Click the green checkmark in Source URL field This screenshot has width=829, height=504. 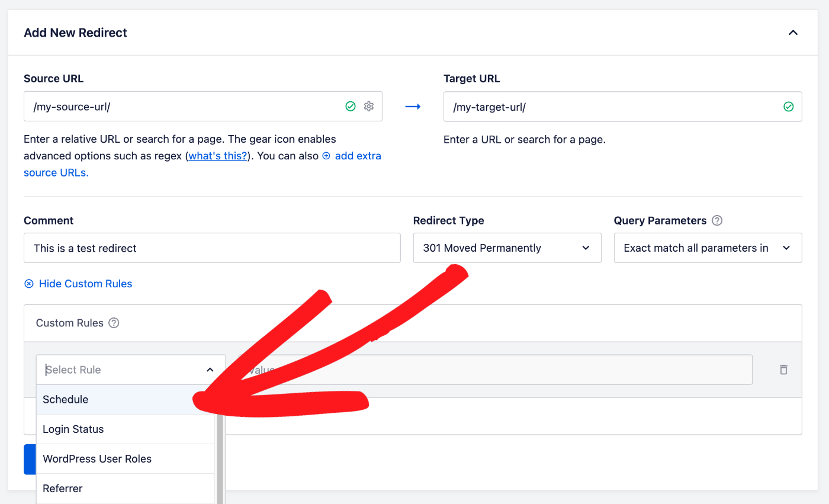351,107
